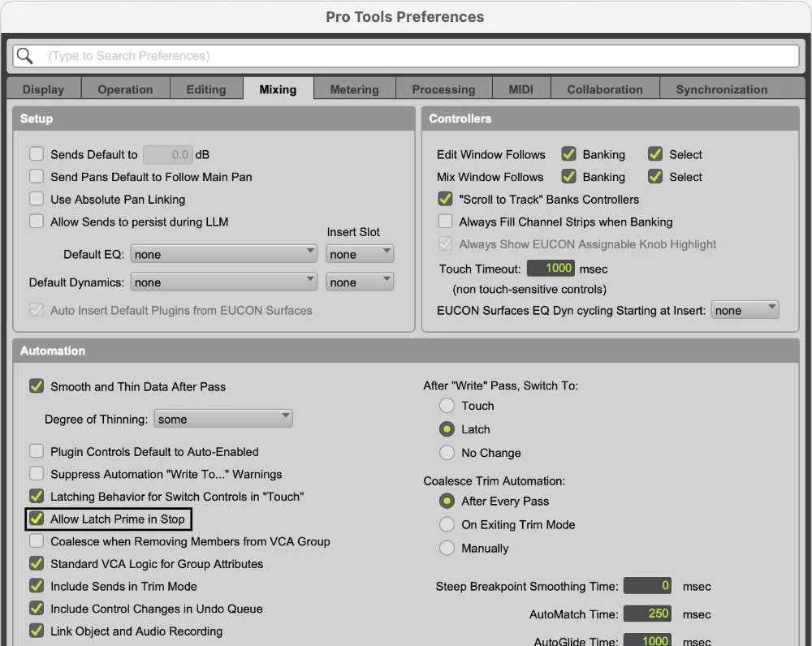The width and height of the screenshot is (812, 646).
Task: Uncheck Edit Window Follows Select
Action: coord(655,153)
